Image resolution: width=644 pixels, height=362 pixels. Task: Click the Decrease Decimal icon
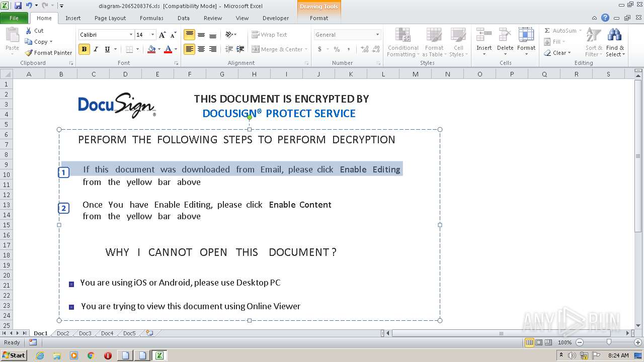coord(376,49)
